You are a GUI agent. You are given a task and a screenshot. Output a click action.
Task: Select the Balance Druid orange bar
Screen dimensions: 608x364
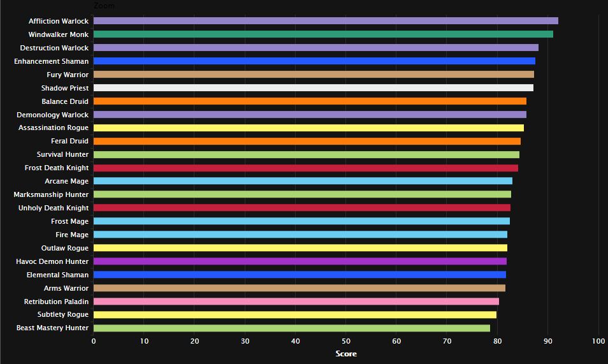point(310,101)
